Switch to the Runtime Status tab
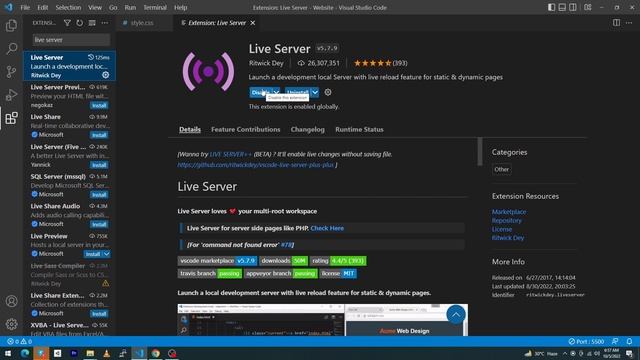 tap(359, 129)
